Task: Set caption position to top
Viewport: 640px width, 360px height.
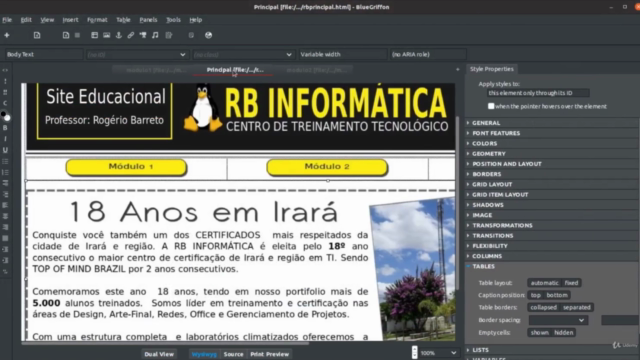Action: (536, 295)
